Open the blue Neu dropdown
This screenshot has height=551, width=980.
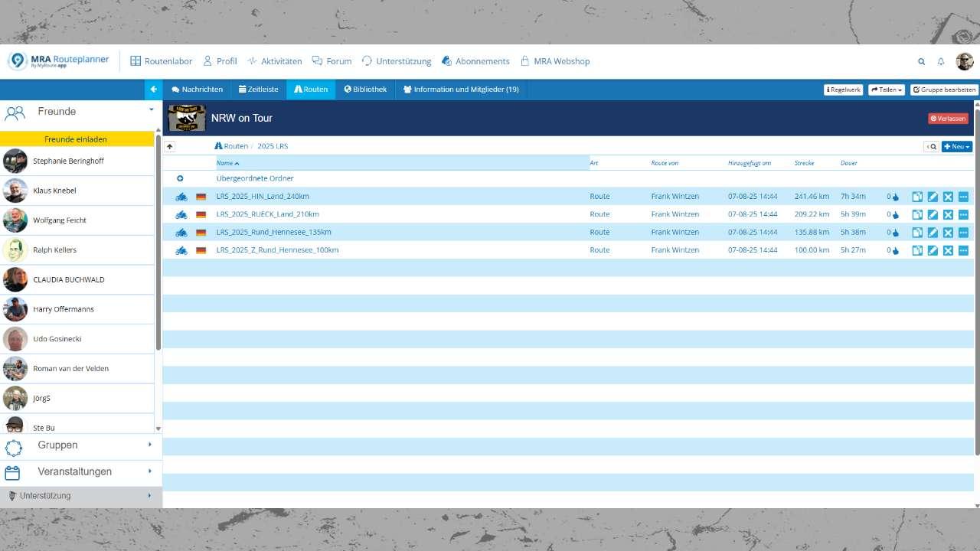coord(956,146)
